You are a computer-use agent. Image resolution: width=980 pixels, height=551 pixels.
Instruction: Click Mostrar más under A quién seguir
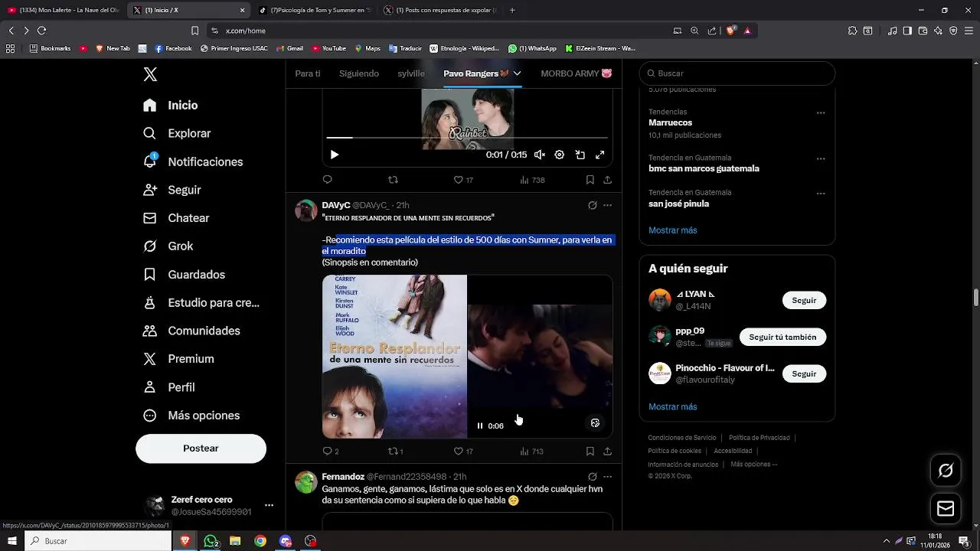[673, 407]
